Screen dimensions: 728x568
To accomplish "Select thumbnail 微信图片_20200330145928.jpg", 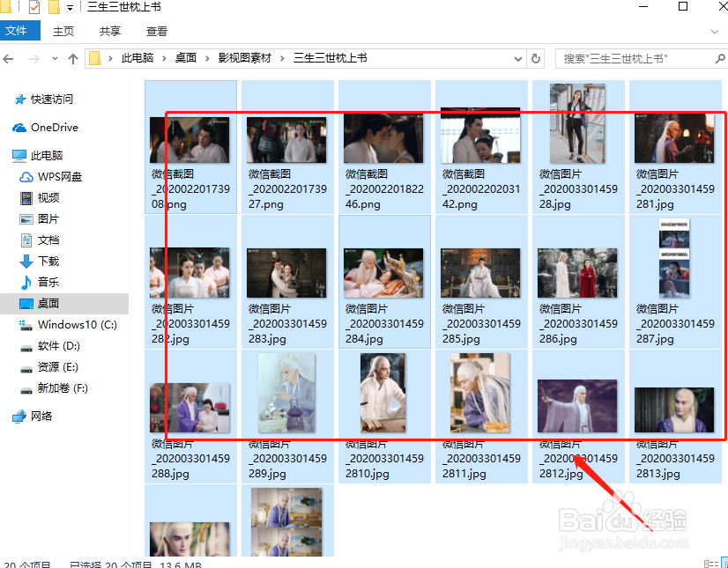I will click(577, 123).
